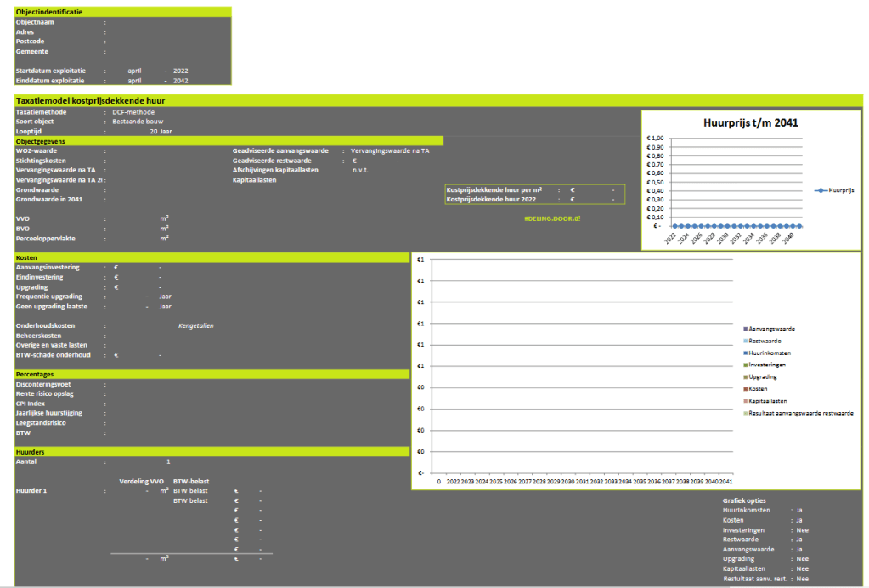Toggle the Investeringen 'Nee' value under Grafiek opties
The height and width of the screenshot is (588, 869).
(x=800, y=529)
